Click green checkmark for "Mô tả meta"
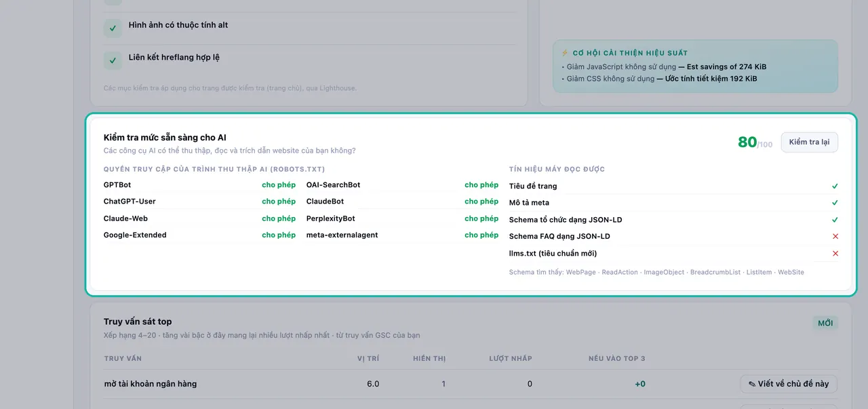Viewport: 868px width, 409px height. (x=835, y=203)
